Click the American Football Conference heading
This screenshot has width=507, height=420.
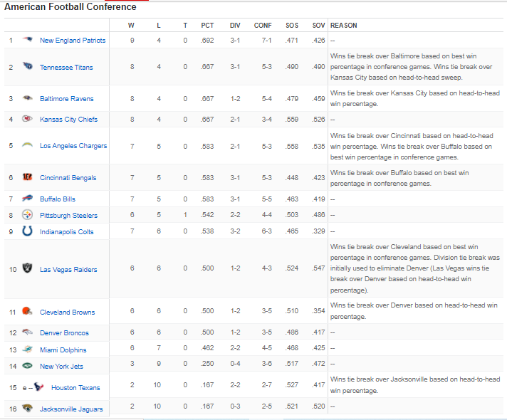(x=70, y=7)
